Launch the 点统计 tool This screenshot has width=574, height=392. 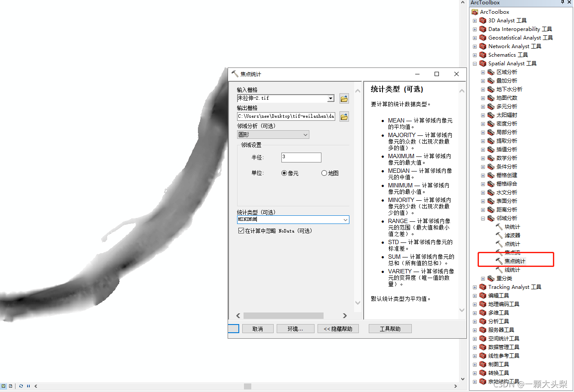pyautogui.click(x=512, y=244)
